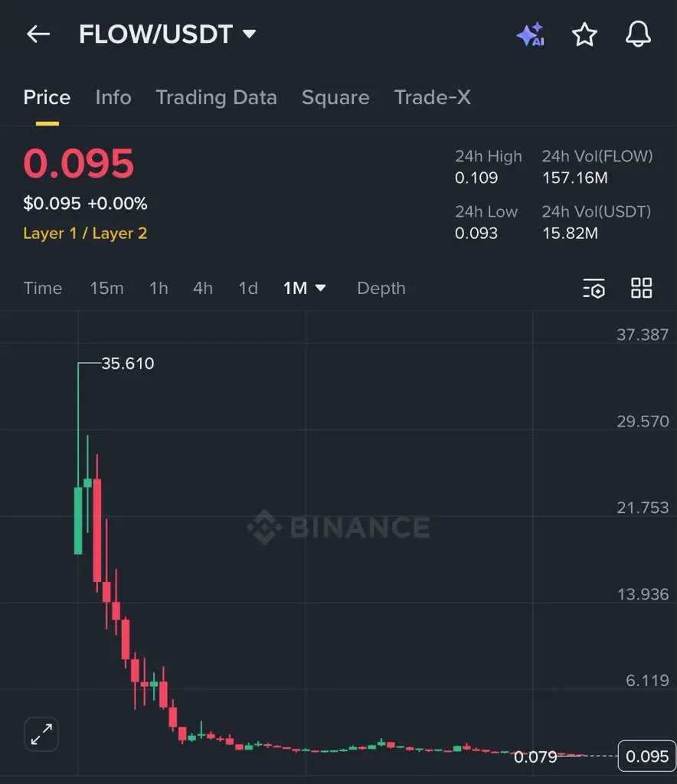Open the Layer 1 / Layer 2 category link

tap(85, 234)
